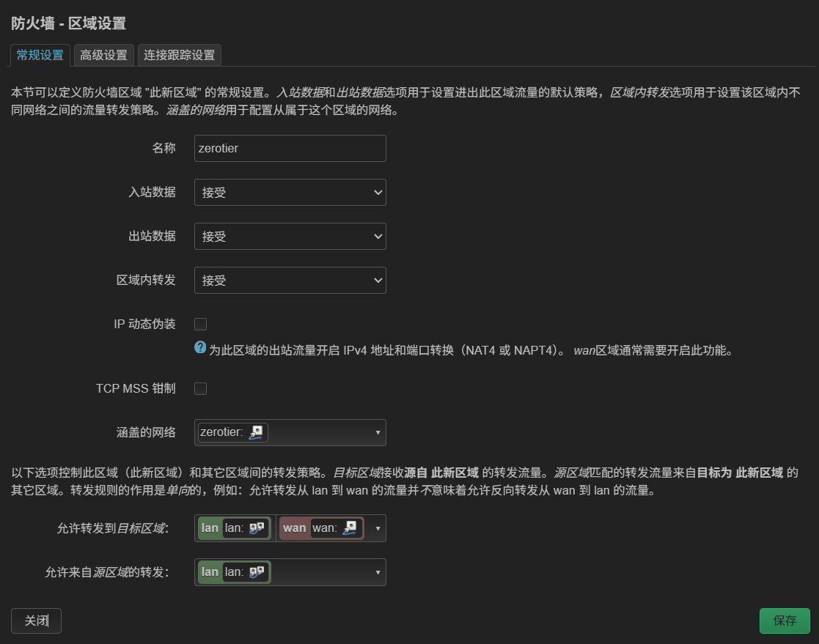Expand the 允许转发到目标区域 dropdown arrow
Viewport: 819px width, 644px height.
[x=378, y=528]
